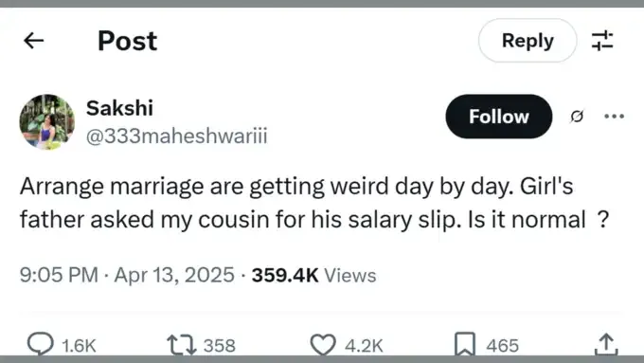Click the 1.6K replies count

(79, 346)
